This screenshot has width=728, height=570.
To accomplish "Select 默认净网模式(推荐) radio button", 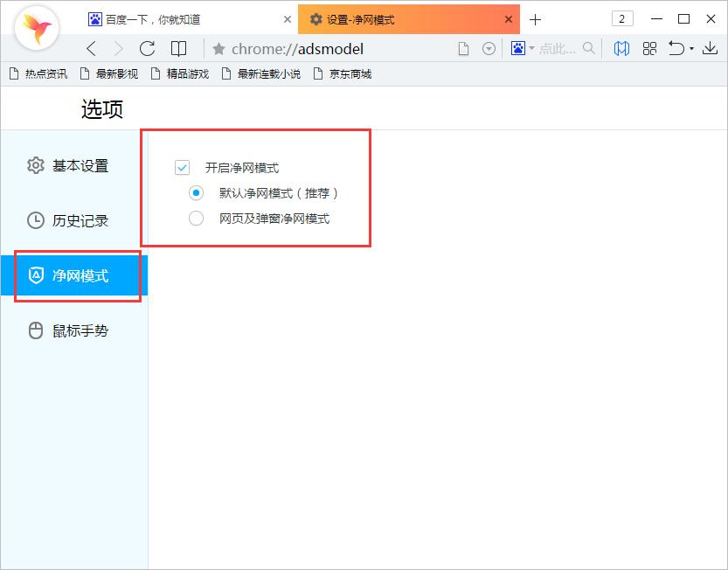I will [197, 193].
